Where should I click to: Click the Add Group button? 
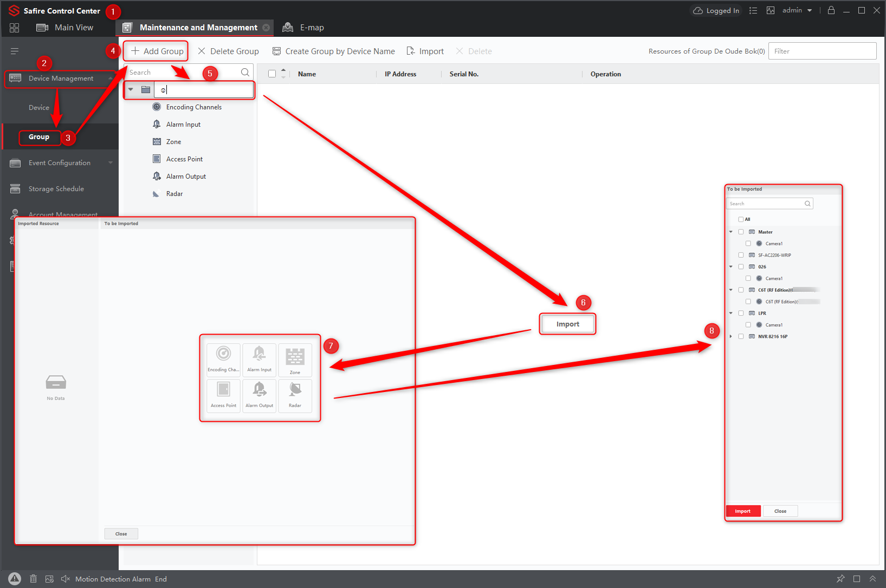coord(157,51)
